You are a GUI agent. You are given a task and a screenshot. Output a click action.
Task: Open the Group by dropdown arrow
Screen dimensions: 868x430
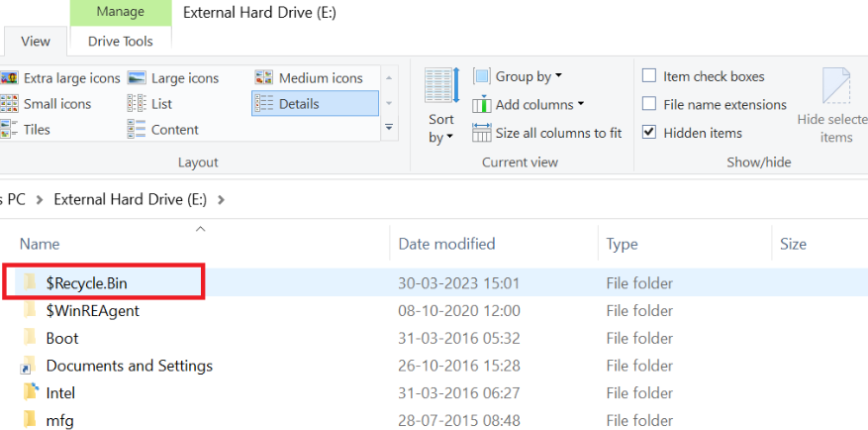coord(558,75)
